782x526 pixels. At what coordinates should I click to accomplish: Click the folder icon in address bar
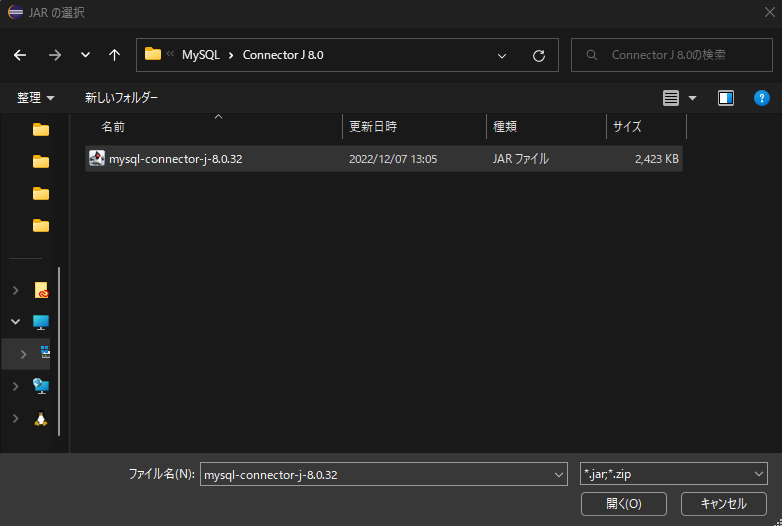click(x=153, y=54)
